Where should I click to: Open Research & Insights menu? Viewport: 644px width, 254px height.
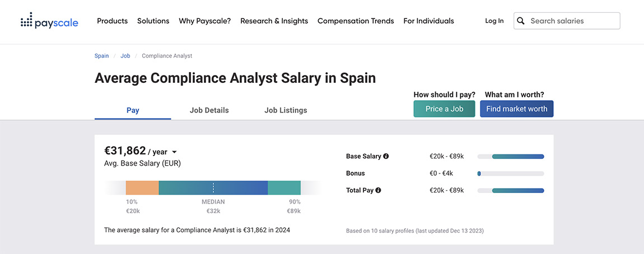[x=274, y=21]
